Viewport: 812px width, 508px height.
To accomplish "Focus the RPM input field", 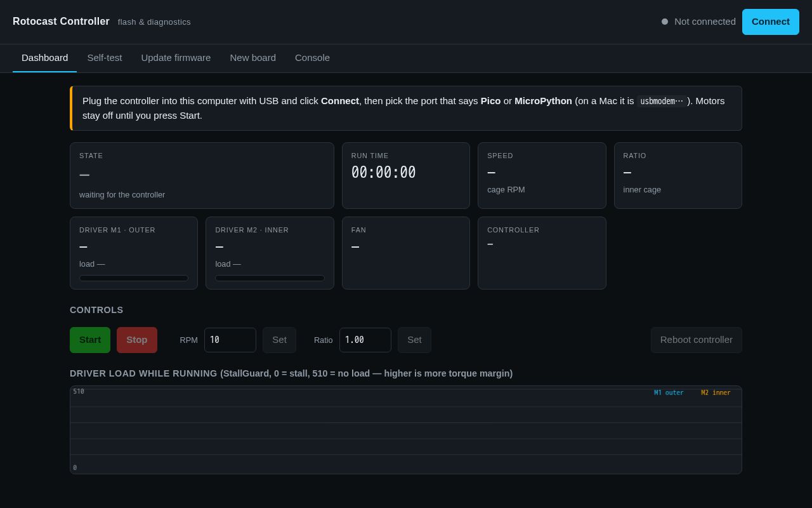I will [230, 340].
